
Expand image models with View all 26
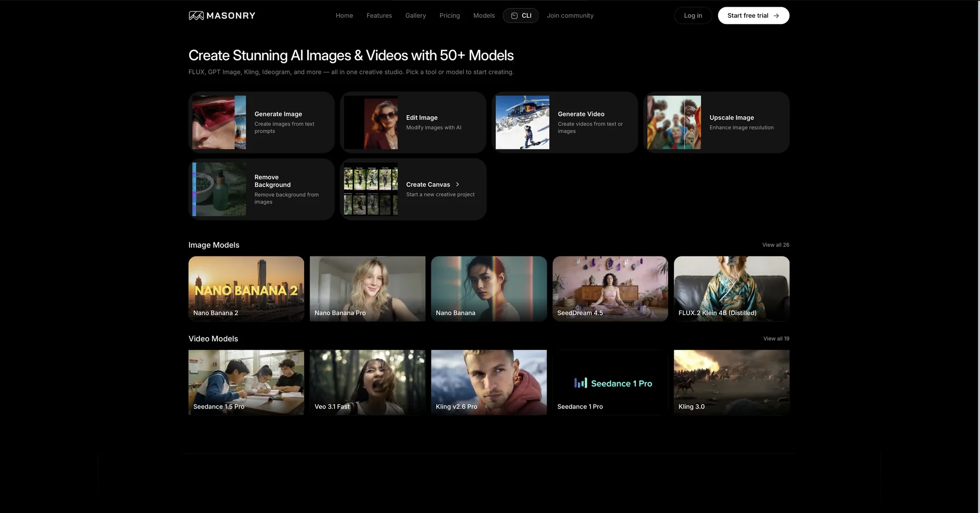coord(775,245)
